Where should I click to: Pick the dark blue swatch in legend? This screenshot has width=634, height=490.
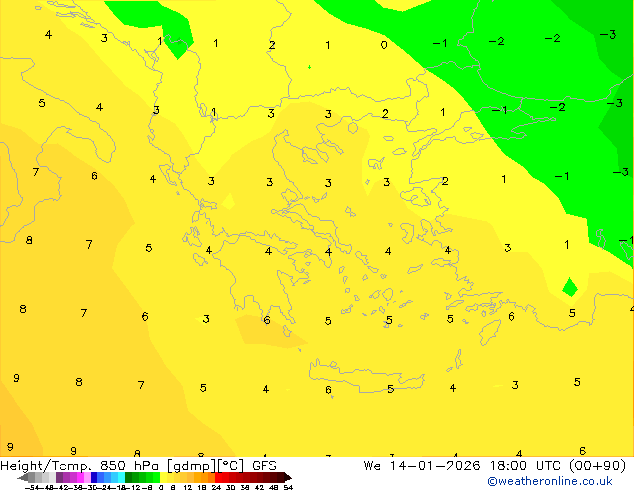click(x=94, y=477)
